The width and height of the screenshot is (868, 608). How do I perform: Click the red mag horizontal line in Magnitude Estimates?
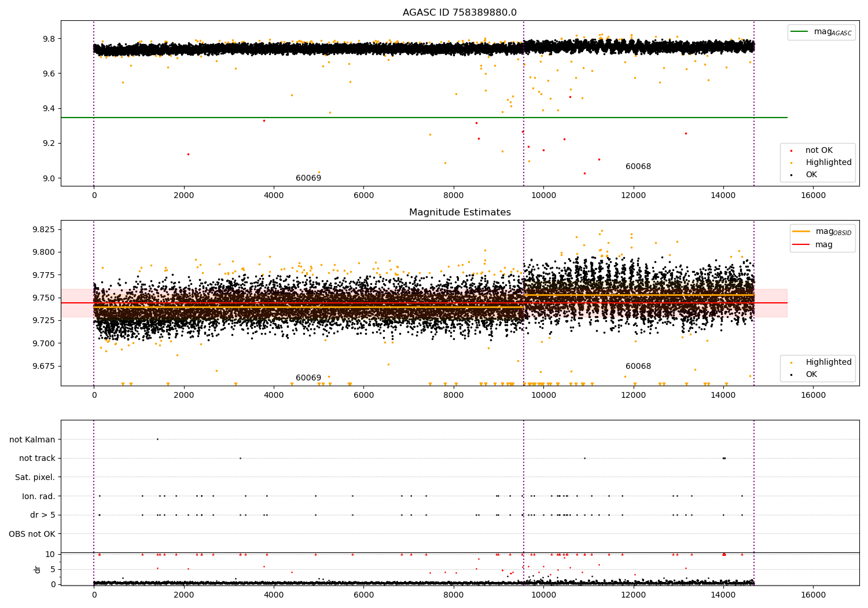point(424,303)
